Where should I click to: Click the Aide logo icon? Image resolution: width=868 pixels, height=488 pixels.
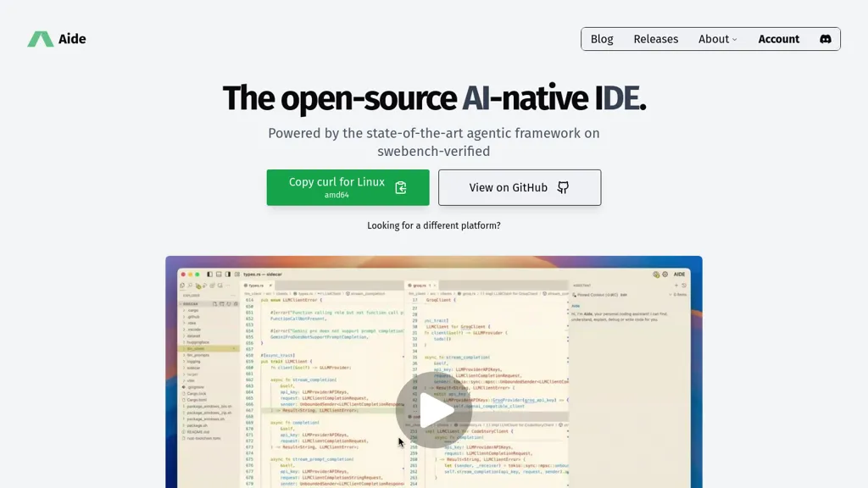[41, 39]
